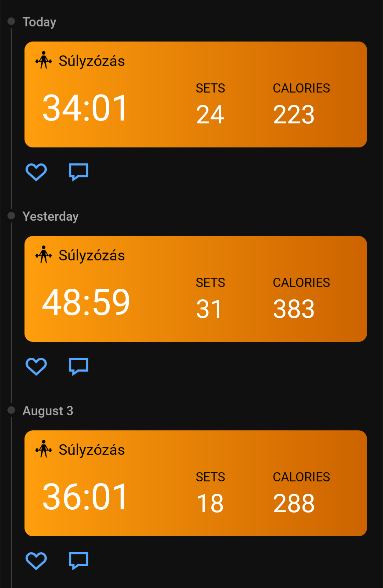383x588 pixels.
Task: Open comments for yesterday's workout
Action: click(x=79, y=367)
